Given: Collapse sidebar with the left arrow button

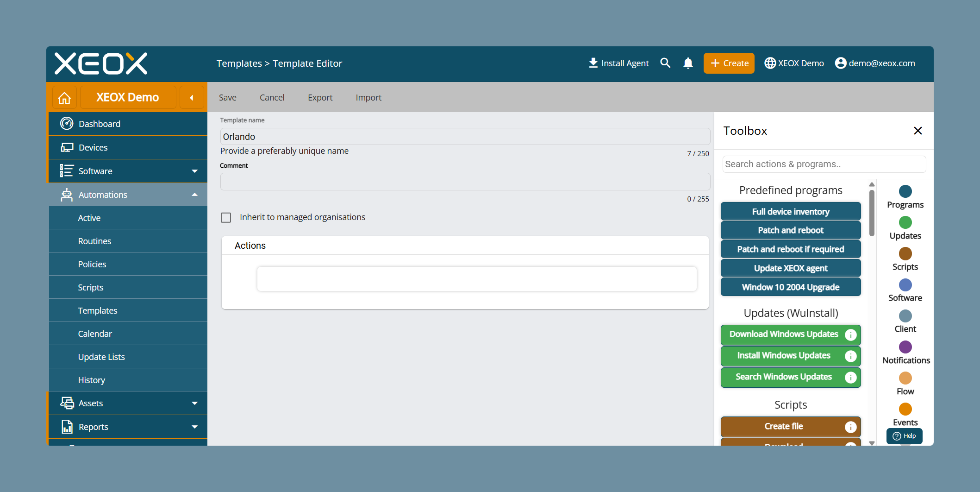Looking at the screenshot, I should click(192, 98).
